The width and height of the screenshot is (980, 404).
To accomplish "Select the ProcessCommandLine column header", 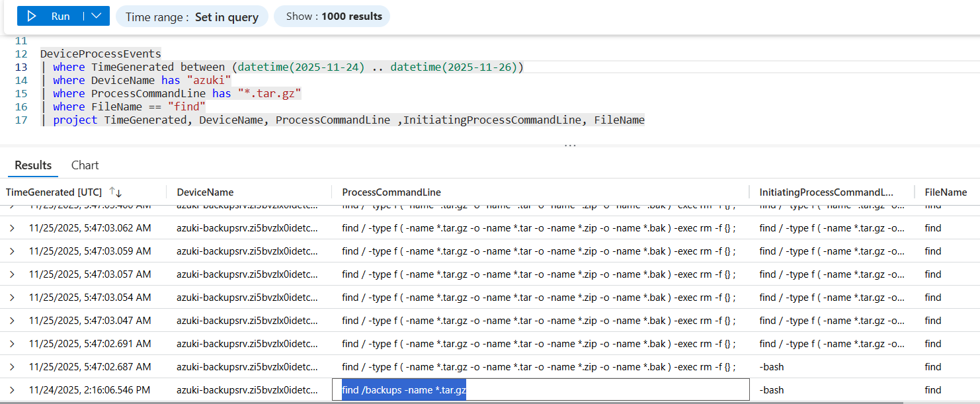I will (391, 192).
